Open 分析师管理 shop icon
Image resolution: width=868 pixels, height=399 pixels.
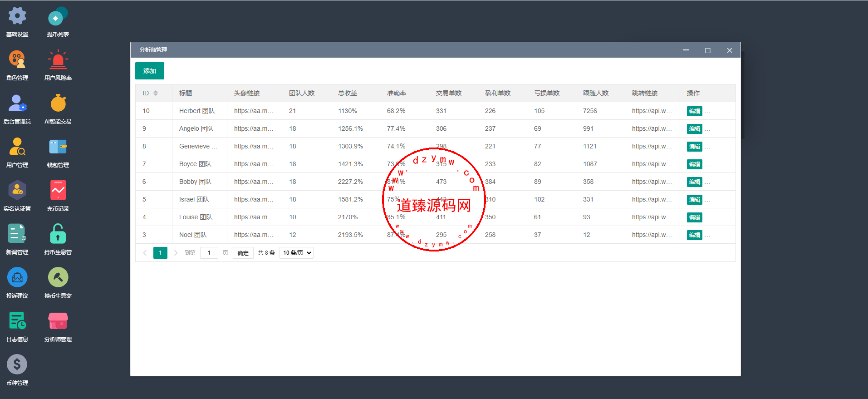coord(58,321)
